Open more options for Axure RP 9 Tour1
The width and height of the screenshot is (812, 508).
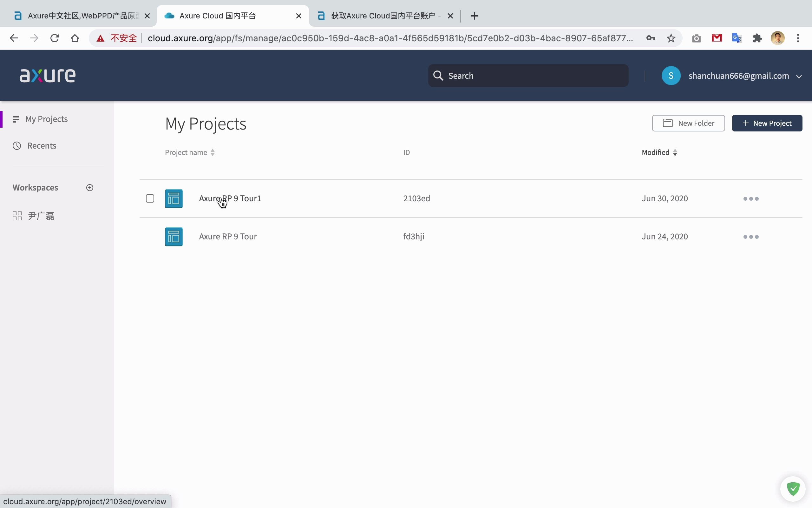[x=750, y=198]
